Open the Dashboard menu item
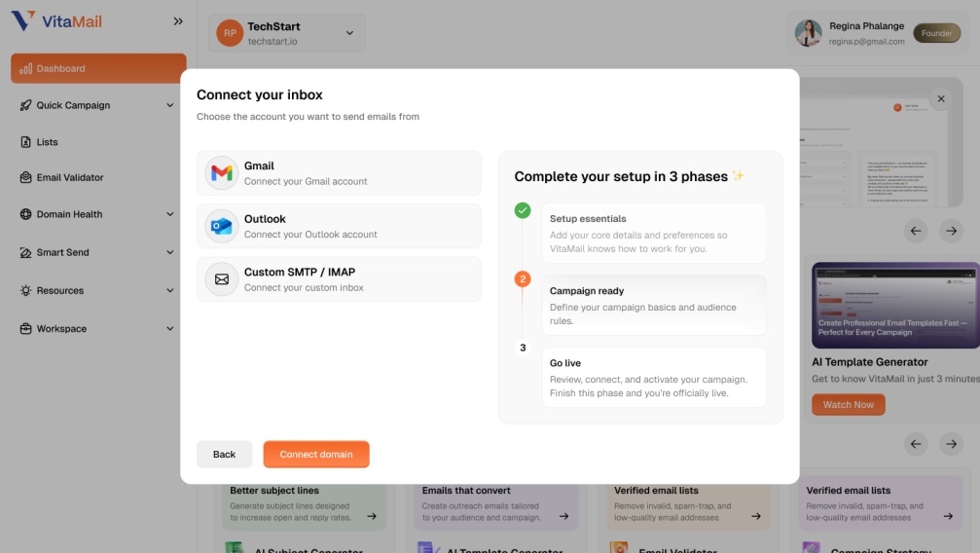Image resolution: width=980 pixels, height=553 pixels. point(98,68)
